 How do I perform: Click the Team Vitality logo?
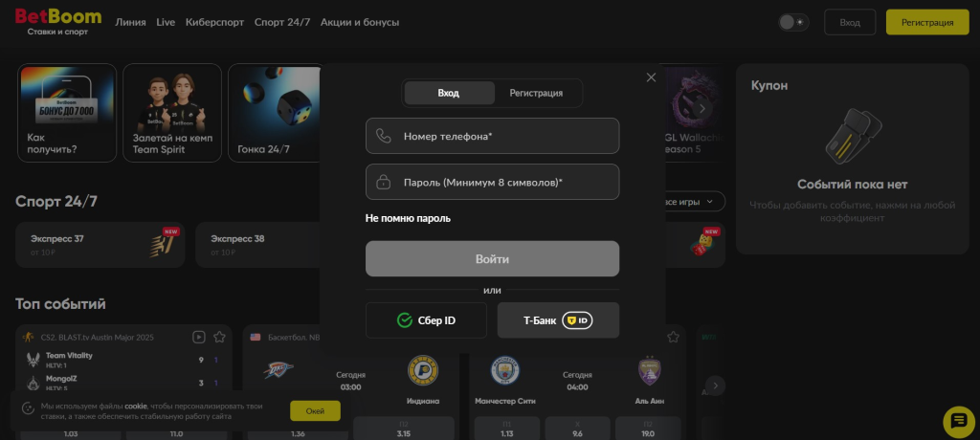coord(33,360)
